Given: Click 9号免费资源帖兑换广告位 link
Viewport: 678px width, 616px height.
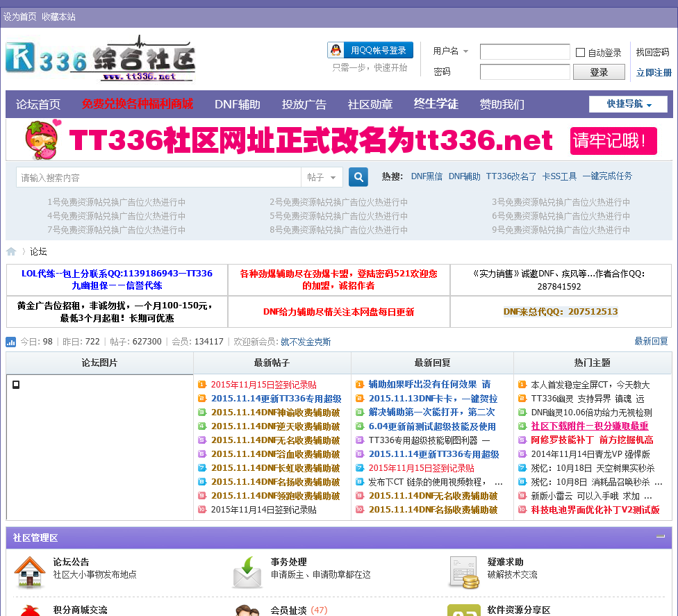Looking at the screenshot, I should (561, 230).
